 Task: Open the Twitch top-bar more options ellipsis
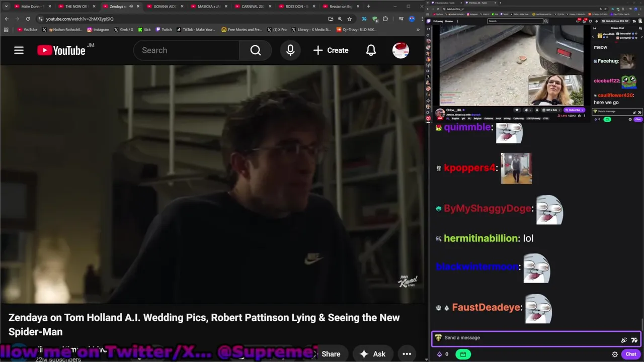coord(457,21)
